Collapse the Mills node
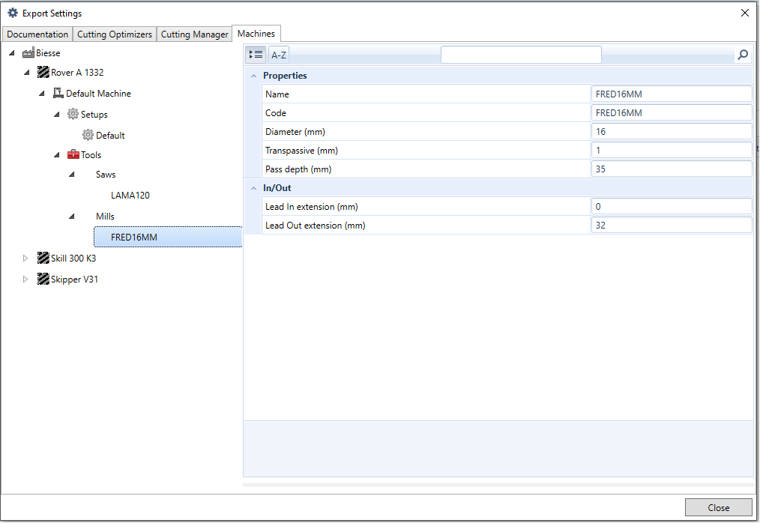772x532 pixels. pos(72,216)
